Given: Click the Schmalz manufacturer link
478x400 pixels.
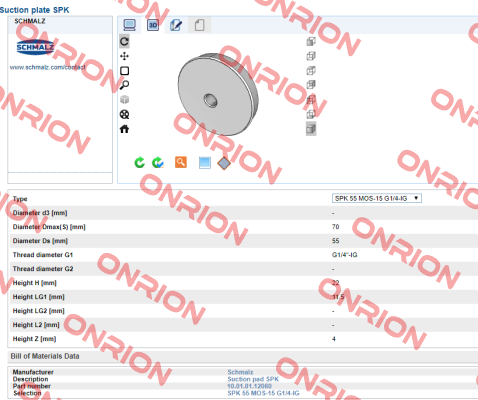Looking at the screenshot, I should coord(240,372).
